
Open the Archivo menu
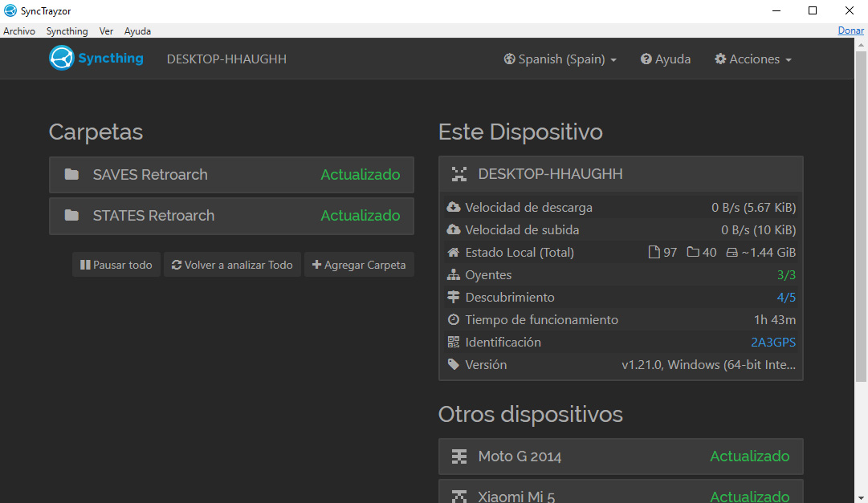[x=19, y=31]
